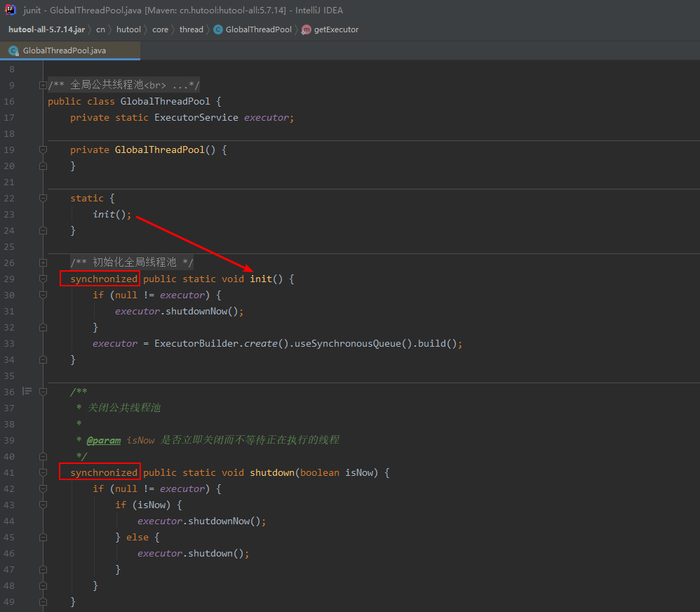This screenshot has width=700, height=612.
Task: Click the getExecutor method icon in breadcrumb
Action: coord(307,29)
